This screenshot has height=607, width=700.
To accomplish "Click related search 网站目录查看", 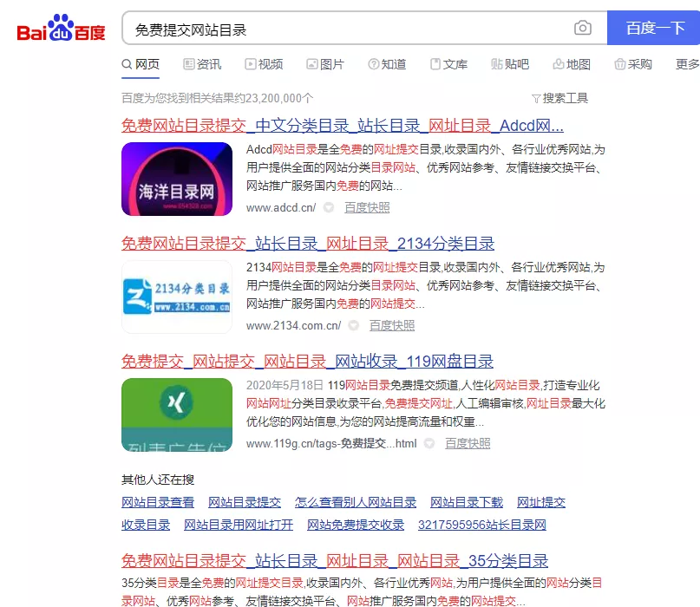I will [x=159, y=501].
